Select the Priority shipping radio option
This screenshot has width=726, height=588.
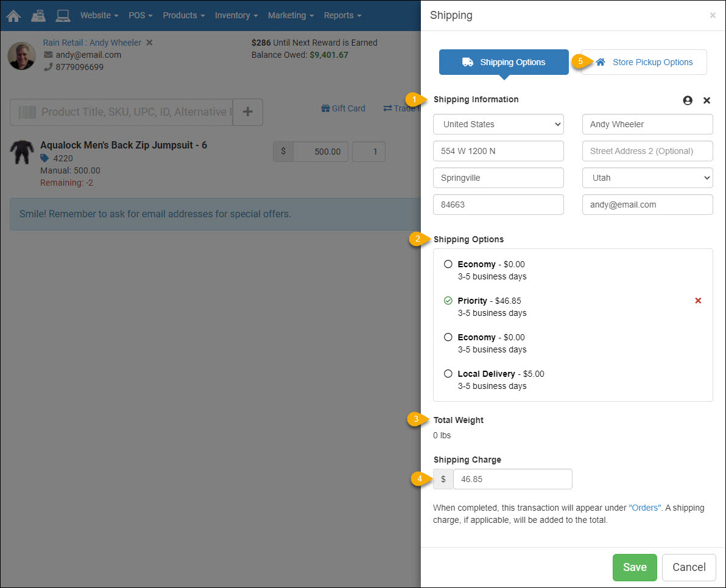pos(448,301)
